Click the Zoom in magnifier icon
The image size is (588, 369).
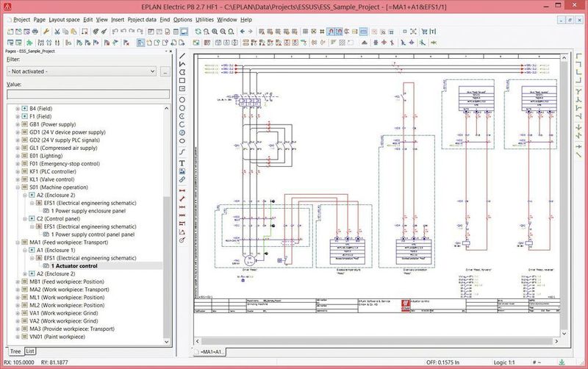[215, 32]
